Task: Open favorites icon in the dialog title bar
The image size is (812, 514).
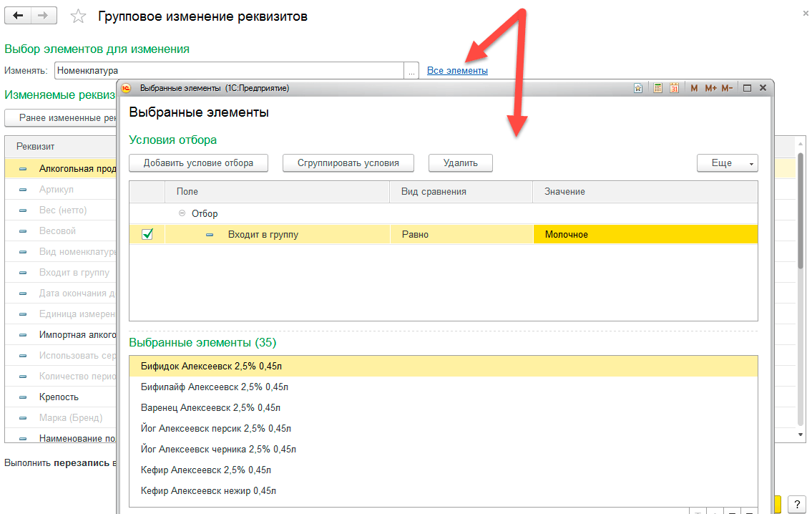Action: (x=638, y=88)
